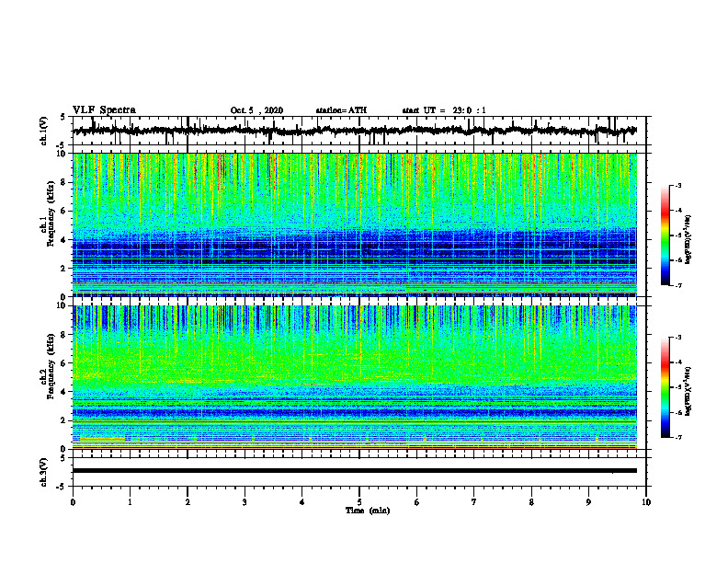This screenshot has height=563, width=728.
Task: Click the "4" kHz tick on ch.2 spectrogram
Action: point(63,392)
